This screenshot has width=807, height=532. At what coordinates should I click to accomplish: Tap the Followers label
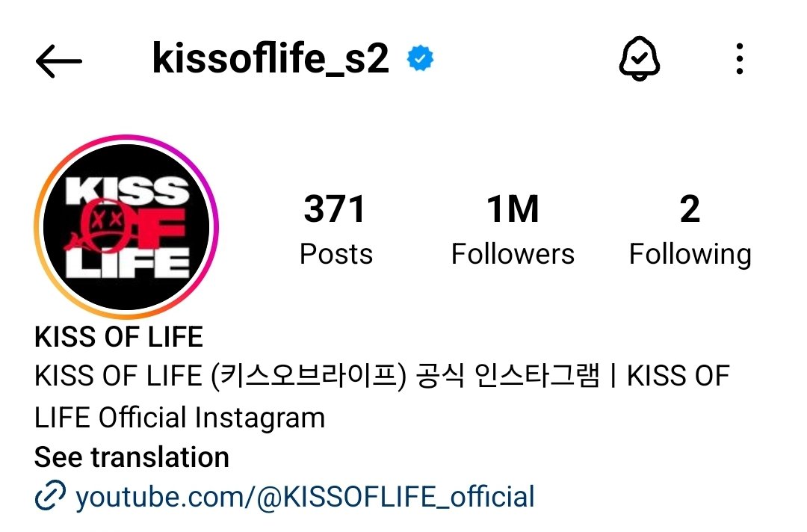513,254
